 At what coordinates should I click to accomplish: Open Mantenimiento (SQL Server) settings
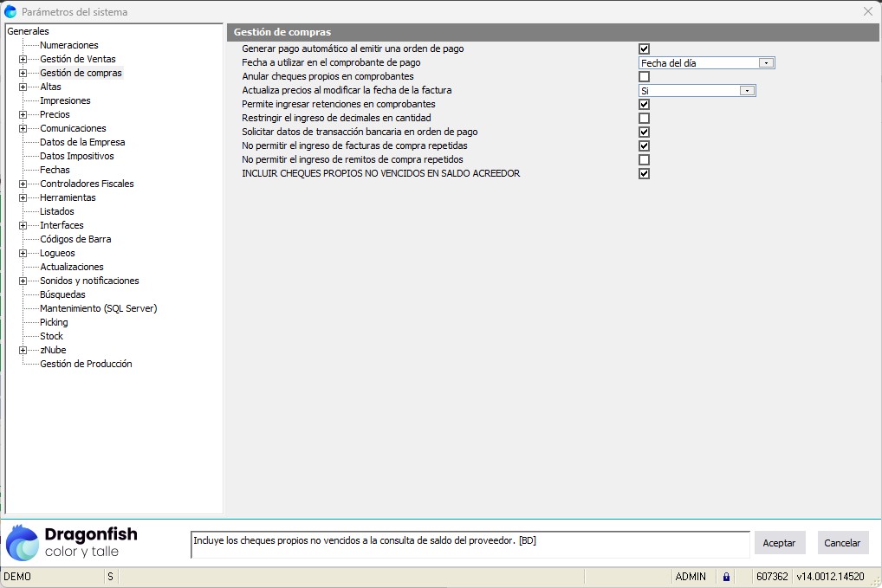(98, 308)
